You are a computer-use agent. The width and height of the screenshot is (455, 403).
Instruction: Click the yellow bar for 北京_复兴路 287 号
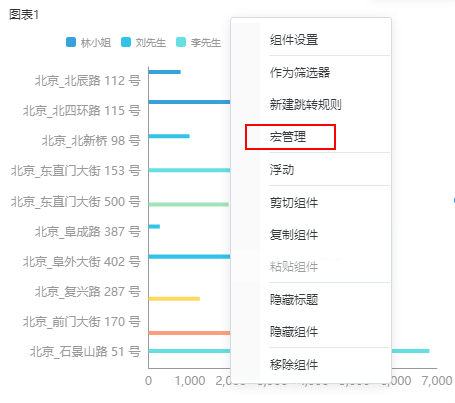pyautogui.click(x=174, y=299)
